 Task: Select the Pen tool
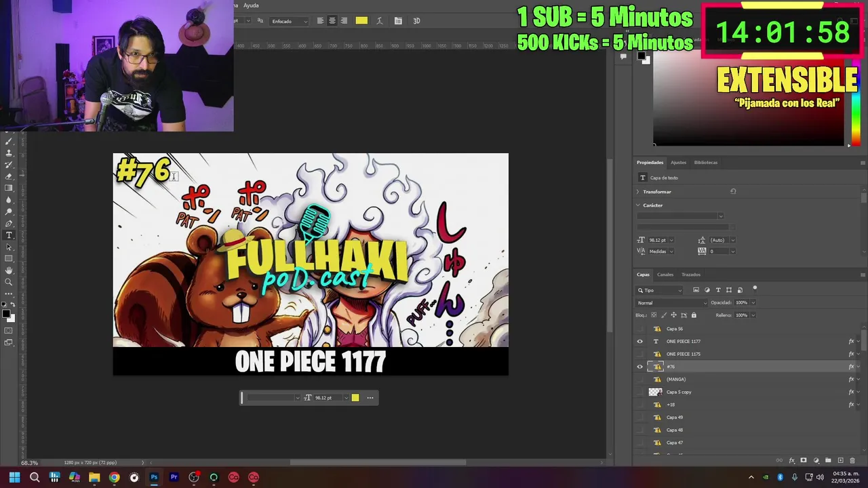[x=9, y=223]
